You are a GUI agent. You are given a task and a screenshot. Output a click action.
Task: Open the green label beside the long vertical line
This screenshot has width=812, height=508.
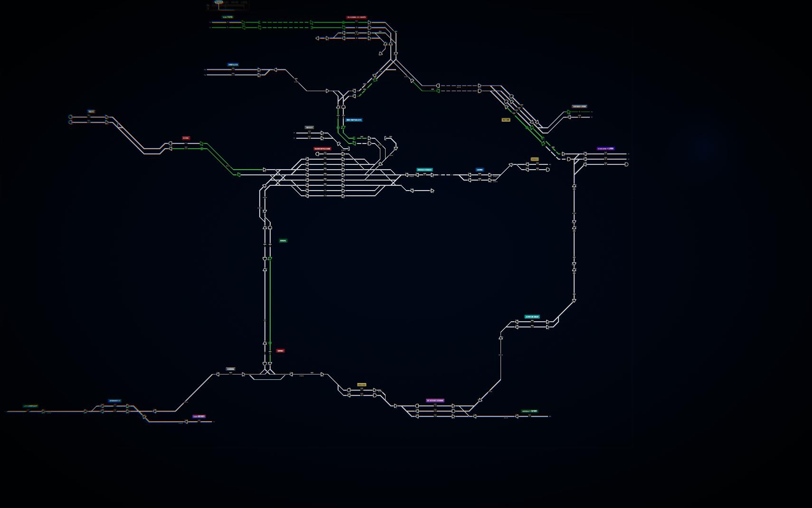point(283,240)
